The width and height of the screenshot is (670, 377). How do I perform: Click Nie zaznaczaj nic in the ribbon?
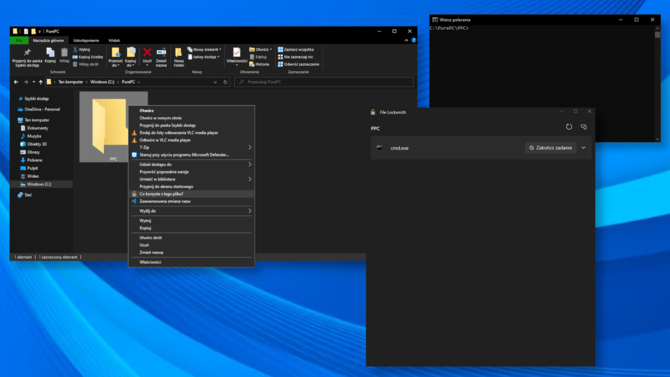[295, 57]
